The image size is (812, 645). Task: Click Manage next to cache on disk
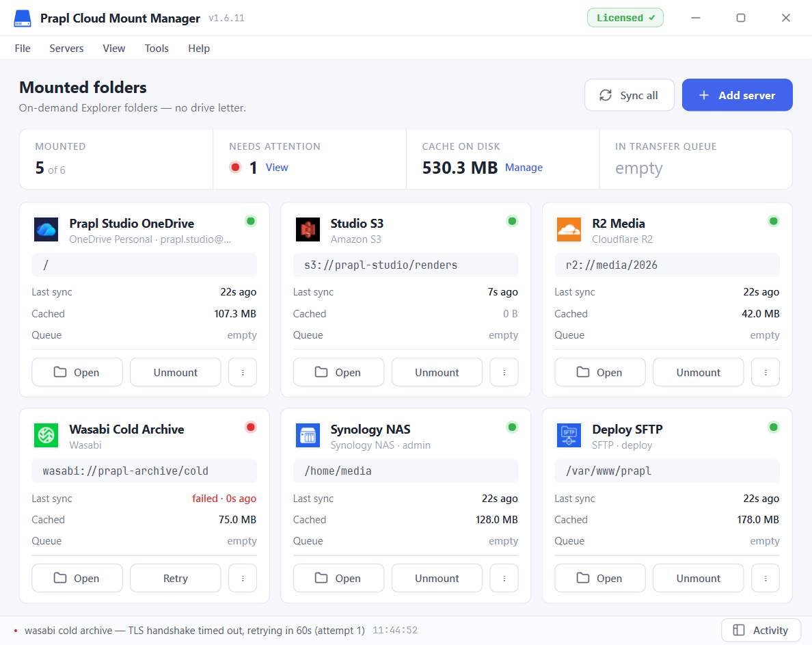pos(524,168)
